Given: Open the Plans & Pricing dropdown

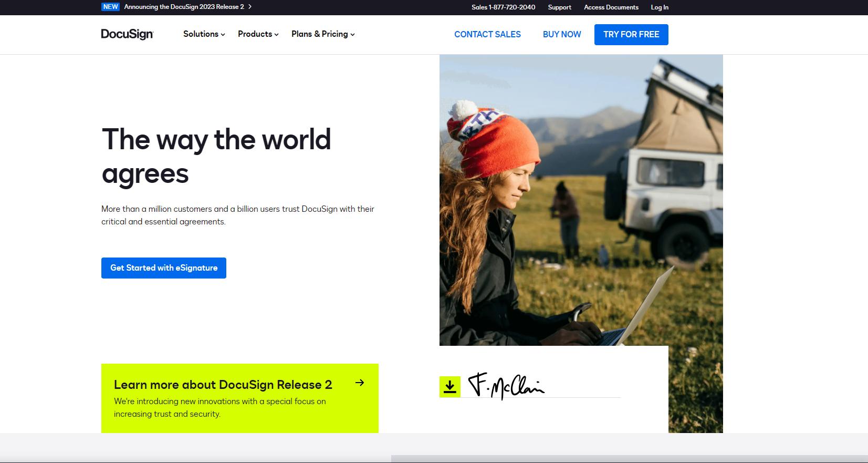Looking at the screenshot, I should pos(323,34).
